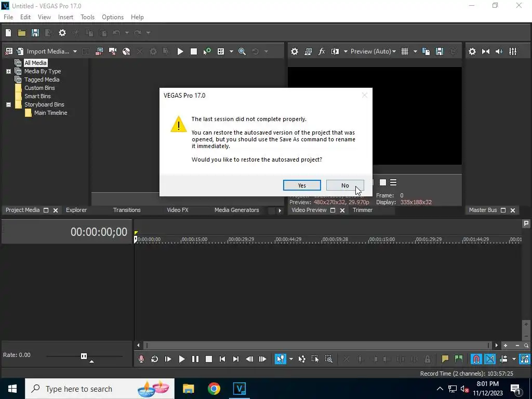Image resolution: width=532 pixels, height=399 pixels.
Task: Open the Insert menu
Action: tap(65, 17)
